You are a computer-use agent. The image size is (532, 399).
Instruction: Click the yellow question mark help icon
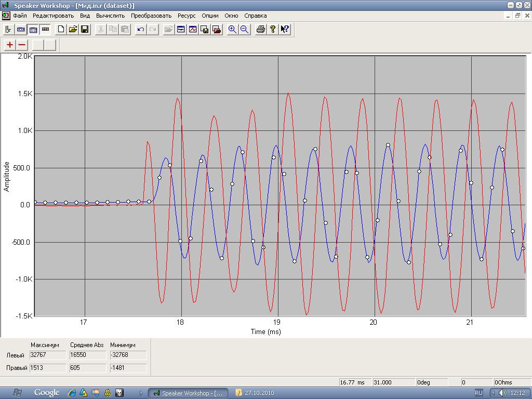click(x=273, y=30)
